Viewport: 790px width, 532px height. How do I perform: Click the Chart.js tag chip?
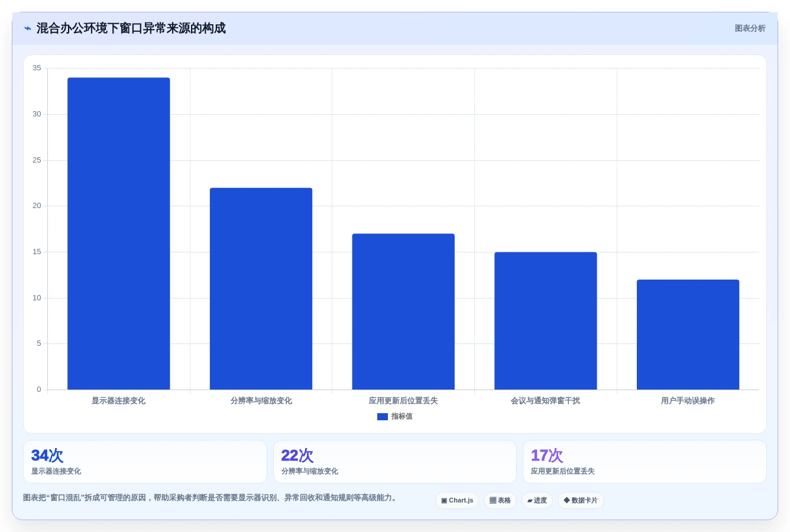coord(457,501)
